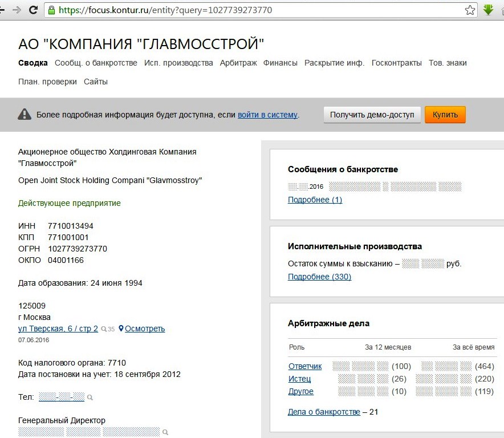Click the Сообщения о банкротстве heading
The image size is (504, 438).
343,169
